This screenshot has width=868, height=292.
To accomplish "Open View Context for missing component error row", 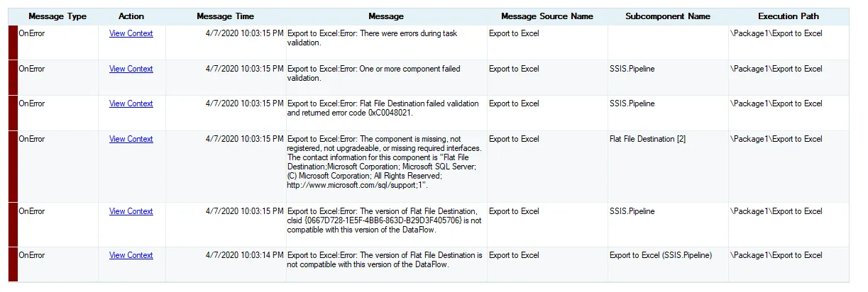I will coord(131,139).
